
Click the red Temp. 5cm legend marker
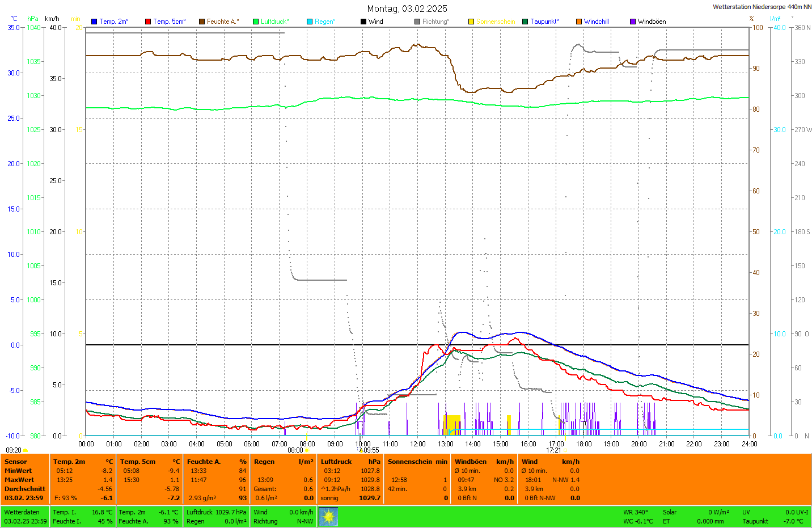click(148, 22)
